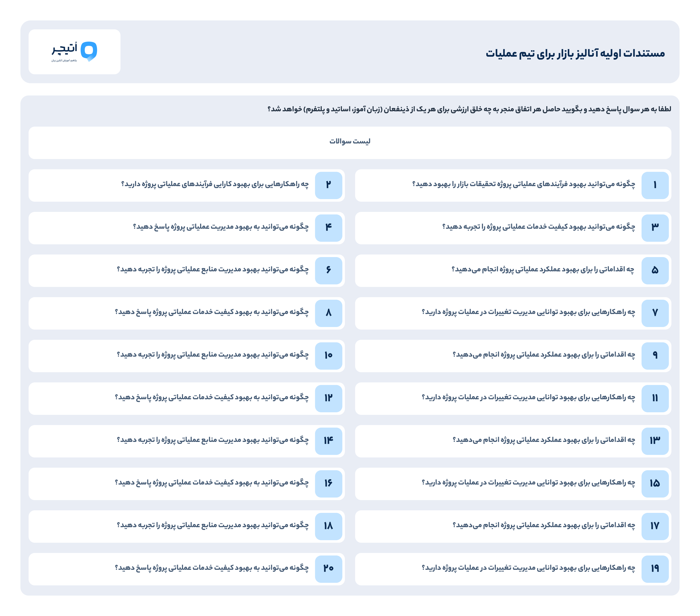Click the question text beside badge ۸

coord(212,312)
